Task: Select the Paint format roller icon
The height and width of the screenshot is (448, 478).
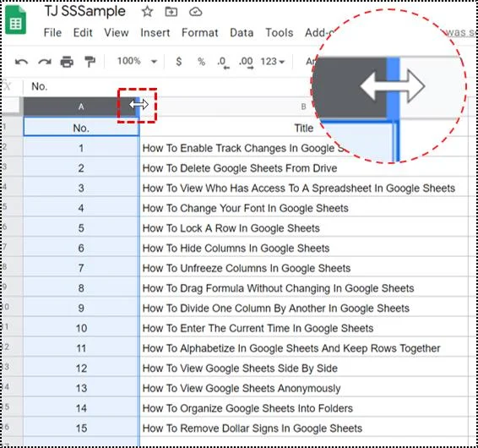Action: click(90, 62)
